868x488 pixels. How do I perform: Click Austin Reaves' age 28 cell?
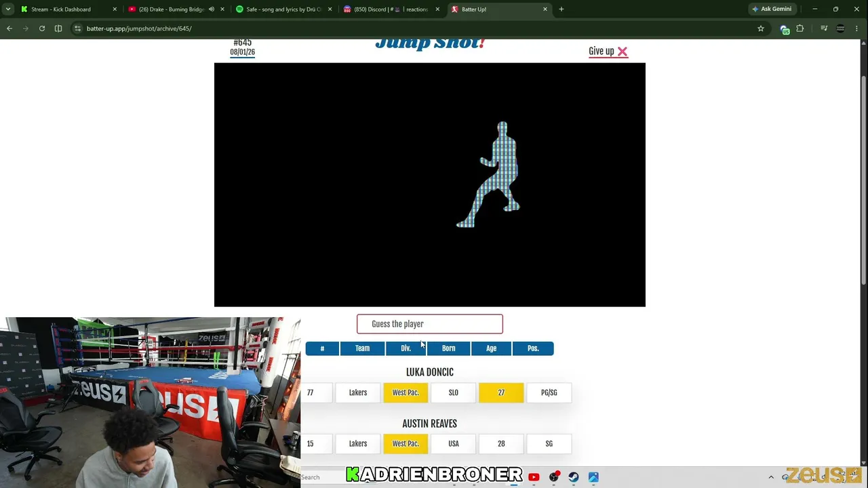click(x=501, y=444)
